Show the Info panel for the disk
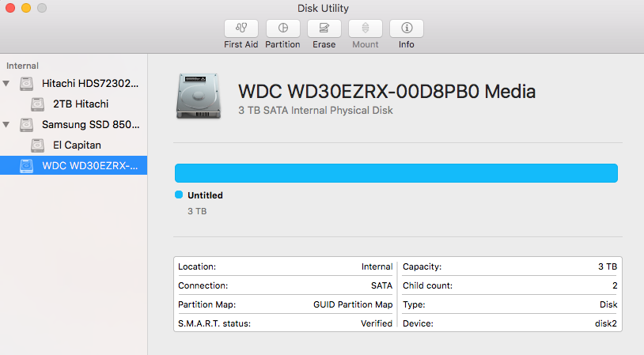The height and width of the screenshot is (355, 644). coord(406,28)
